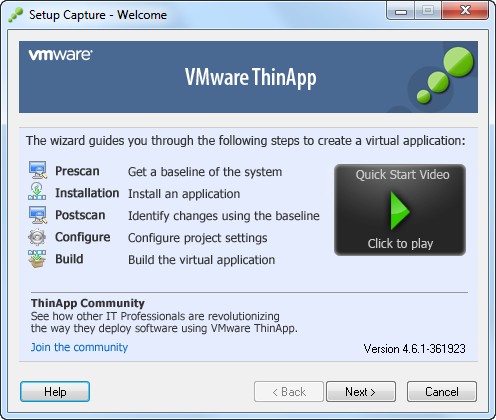
Task: Click the Configure gear icon
Action: (x=37, y=237)
